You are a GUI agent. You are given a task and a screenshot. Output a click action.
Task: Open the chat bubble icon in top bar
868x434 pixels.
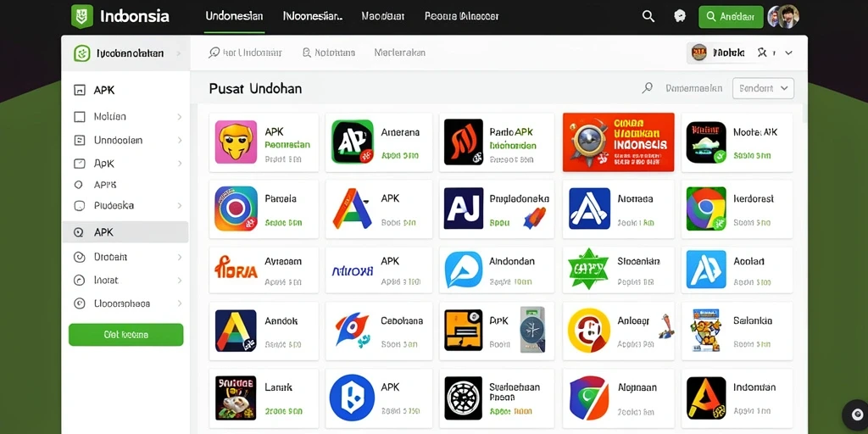pos(680,17)
